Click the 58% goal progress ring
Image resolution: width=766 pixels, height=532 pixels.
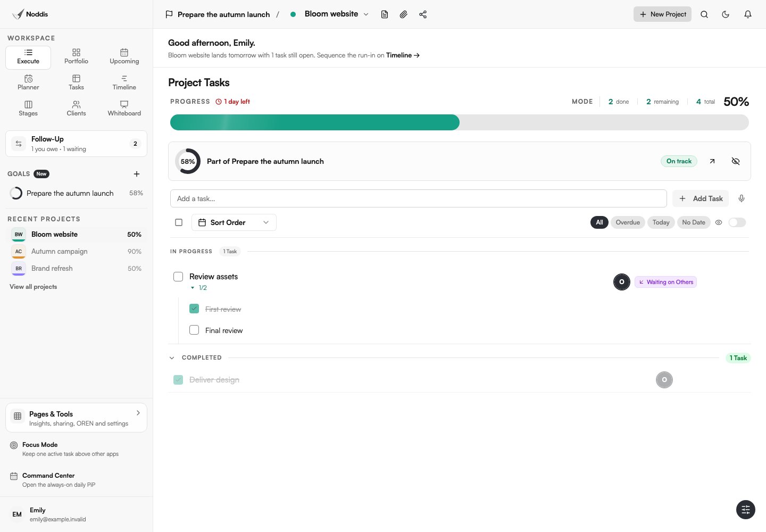[188, 161]
